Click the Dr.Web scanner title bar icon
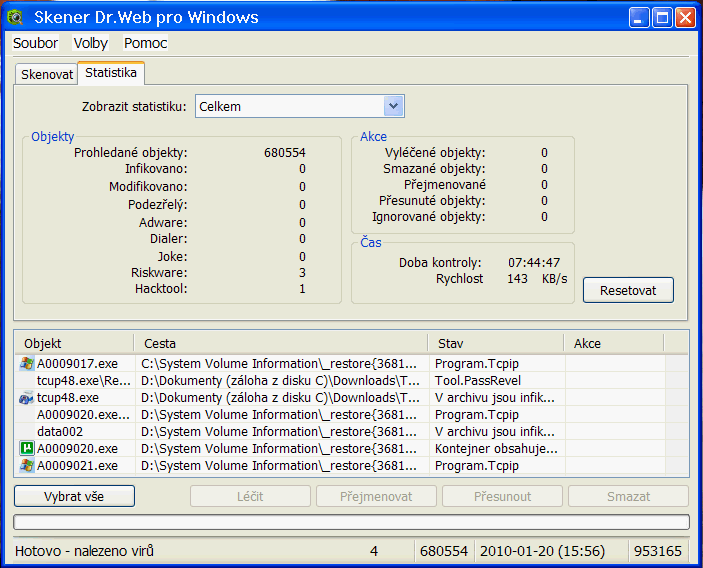The width and height of the screenshot is (703, 568). point(15,17)
